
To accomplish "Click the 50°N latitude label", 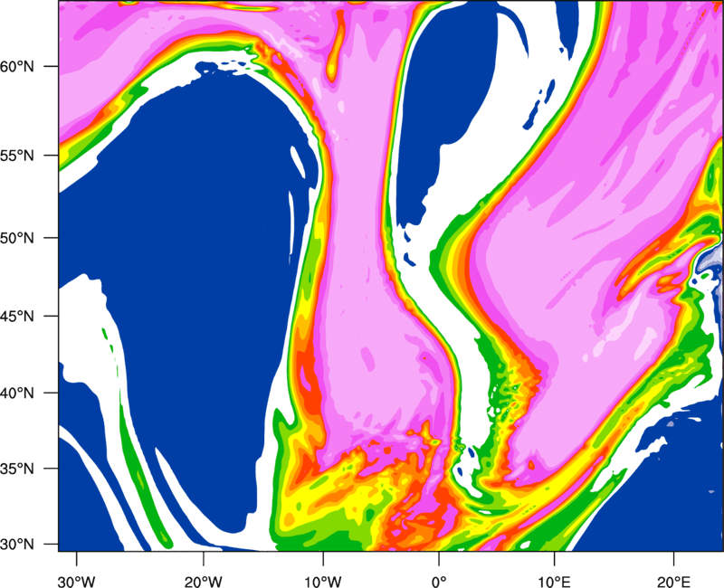I will (17, 238).
